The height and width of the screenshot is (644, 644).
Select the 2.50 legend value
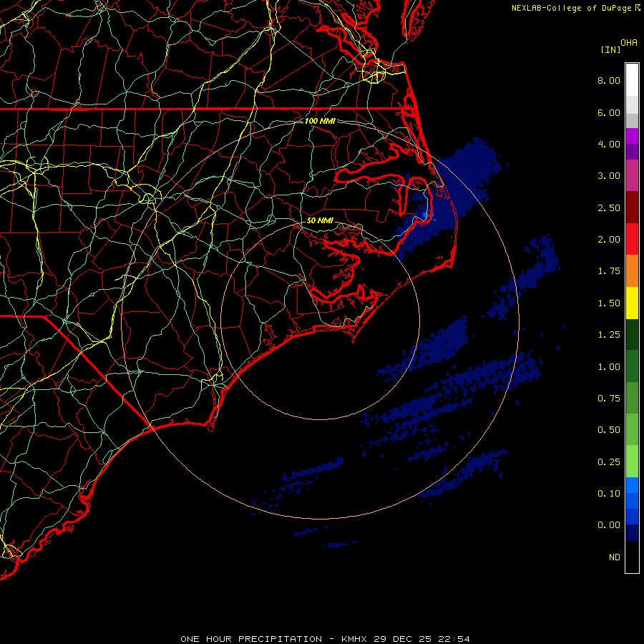click(609, 208)
